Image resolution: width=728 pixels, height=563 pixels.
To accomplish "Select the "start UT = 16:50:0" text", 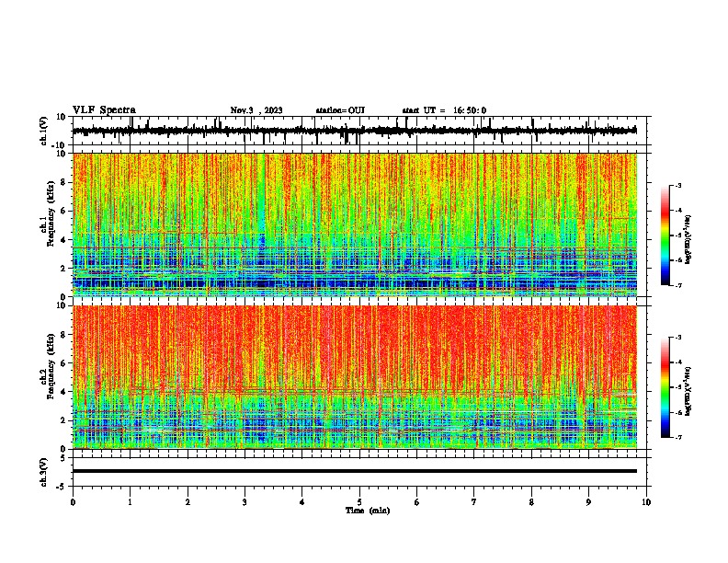I will (444, 110).
